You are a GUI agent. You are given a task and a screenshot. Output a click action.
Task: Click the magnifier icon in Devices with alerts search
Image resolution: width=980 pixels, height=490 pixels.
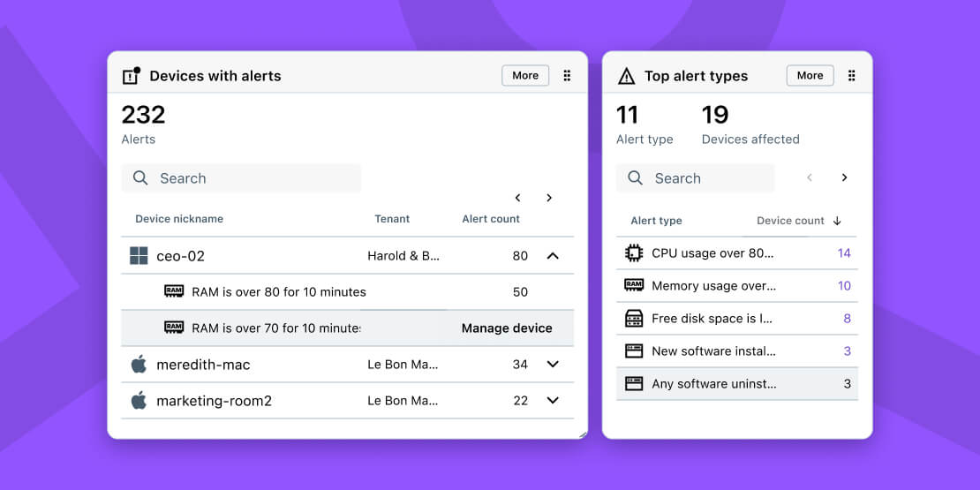(140, 178)
